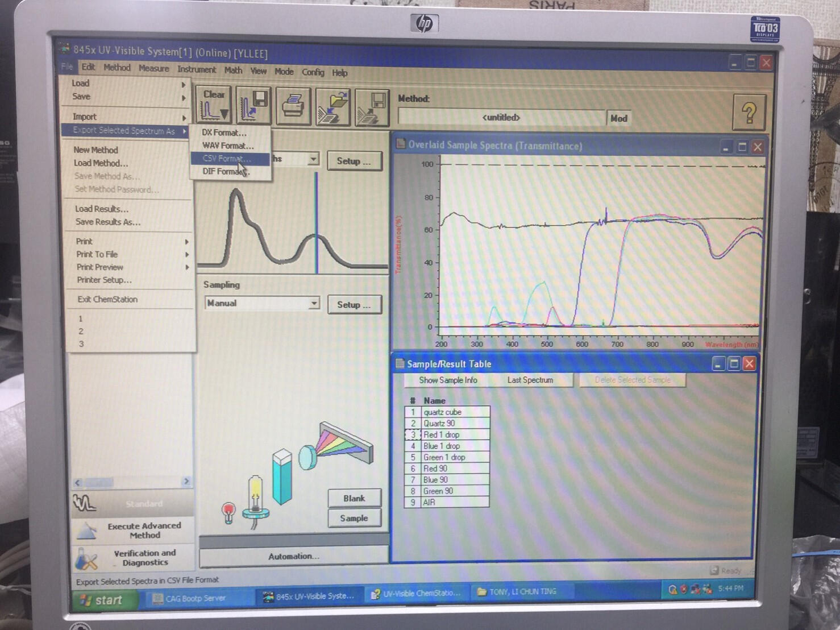
Task: Open the Sampling dropdown showing Manual
Action: [x=314, y=303]
